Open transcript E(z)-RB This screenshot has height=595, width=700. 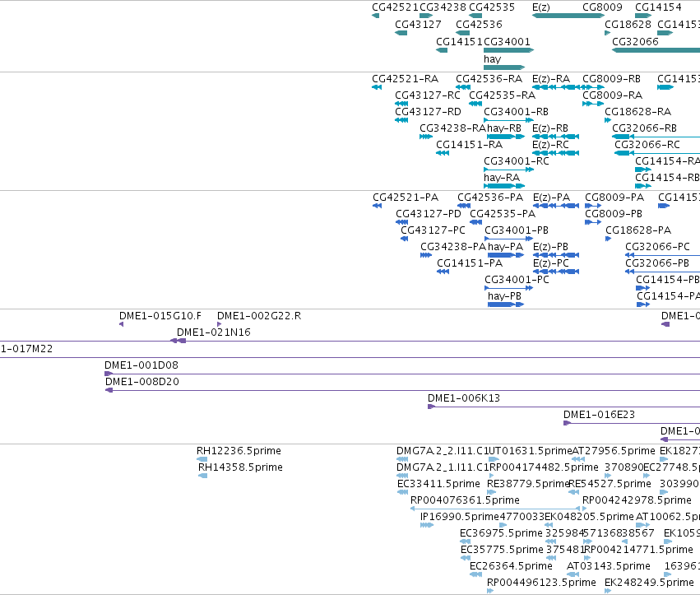point(550,128)
